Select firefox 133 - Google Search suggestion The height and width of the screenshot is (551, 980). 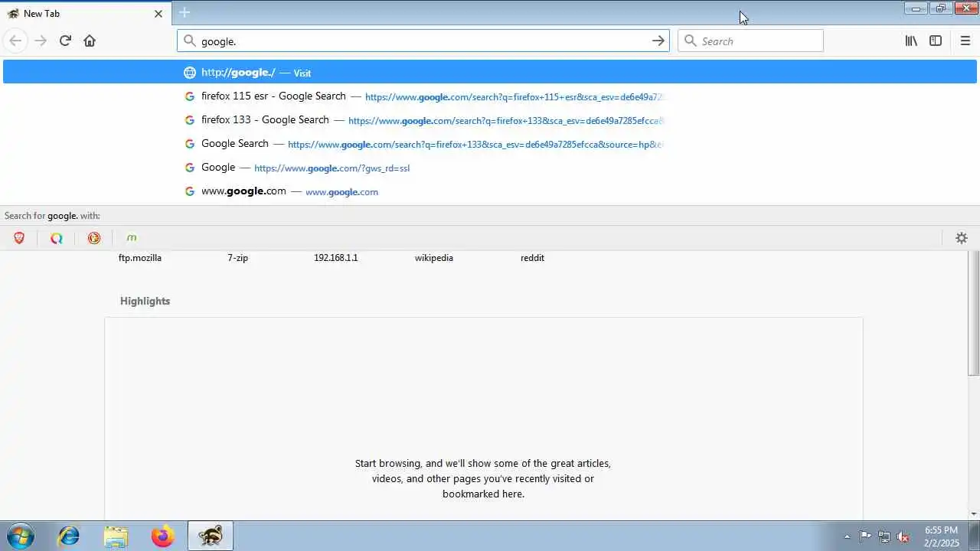(x=490, y=120)
